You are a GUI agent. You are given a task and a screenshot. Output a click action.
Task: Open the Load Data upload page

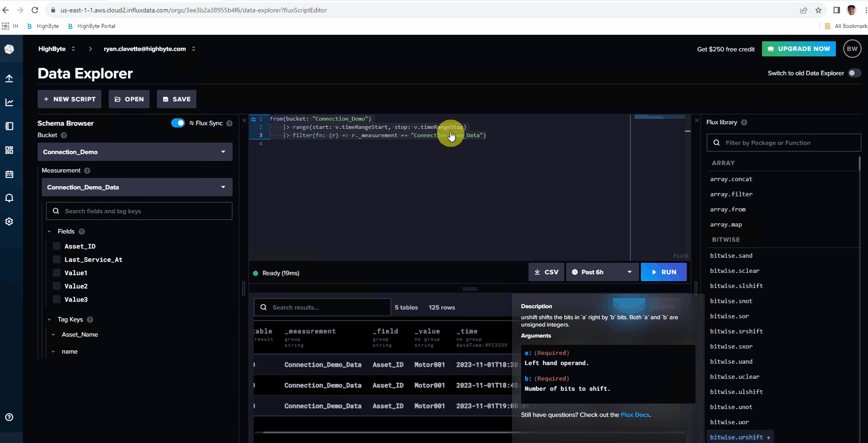pyautogui.click(x=9, y=78)
